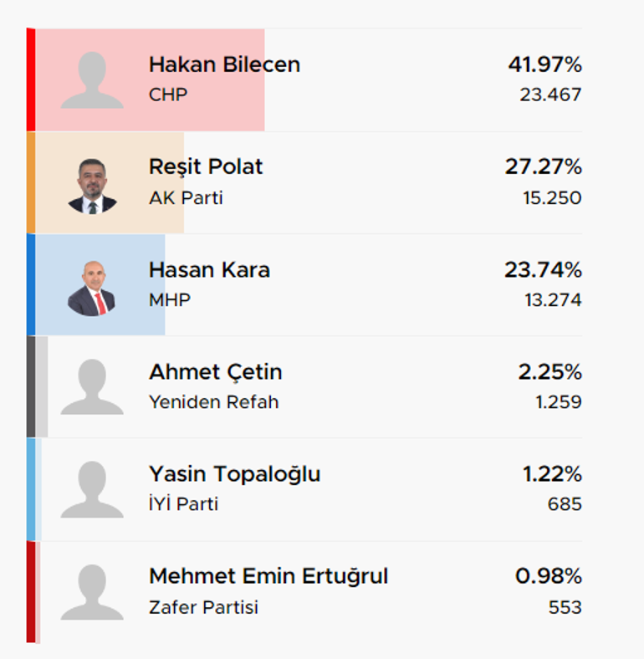The width and height of the screenshot is (644, 659).
Task: Click Hakan Bilecen's placeholder avatar icon
Action: tap(92, 79)
